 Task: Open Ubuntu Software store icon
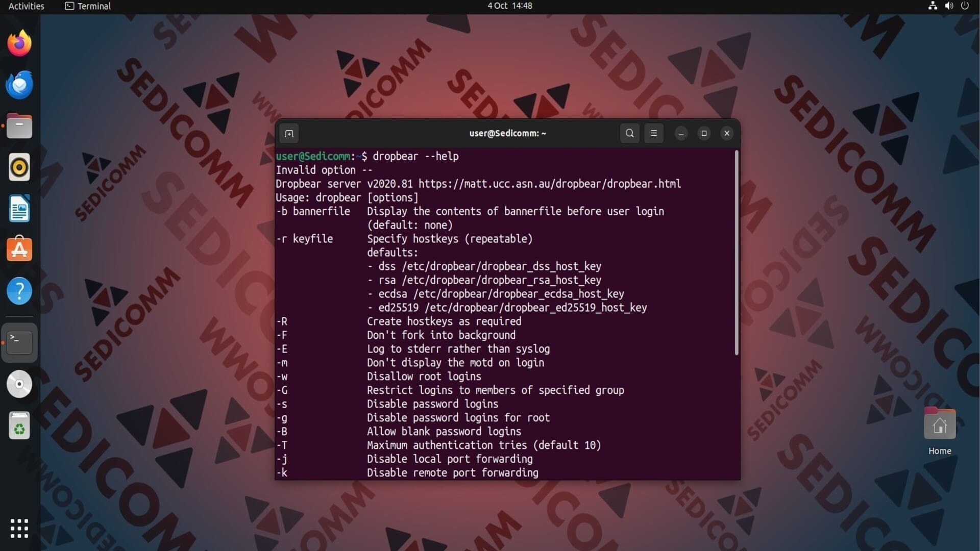pos(19,250)
